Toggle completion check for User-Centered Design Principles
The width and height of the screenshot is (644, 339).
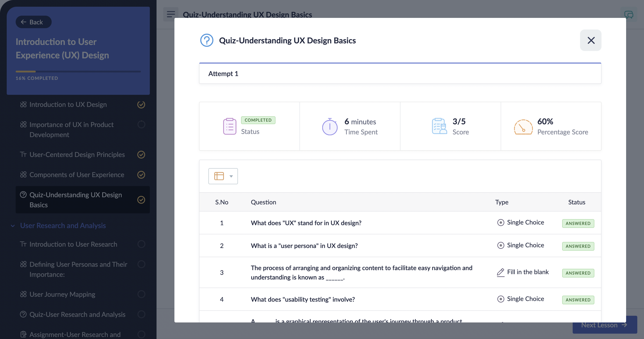click(x=141, y=155)
